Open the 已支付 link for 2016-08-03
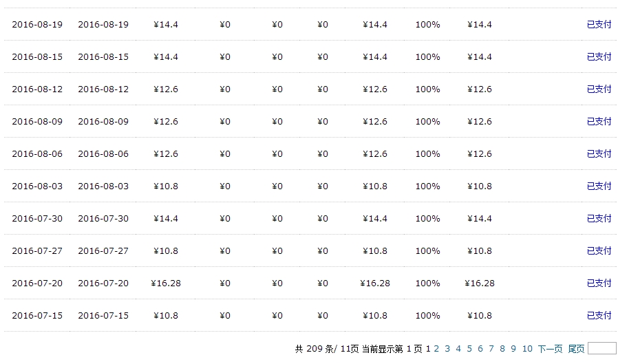 tap(599, 186)
